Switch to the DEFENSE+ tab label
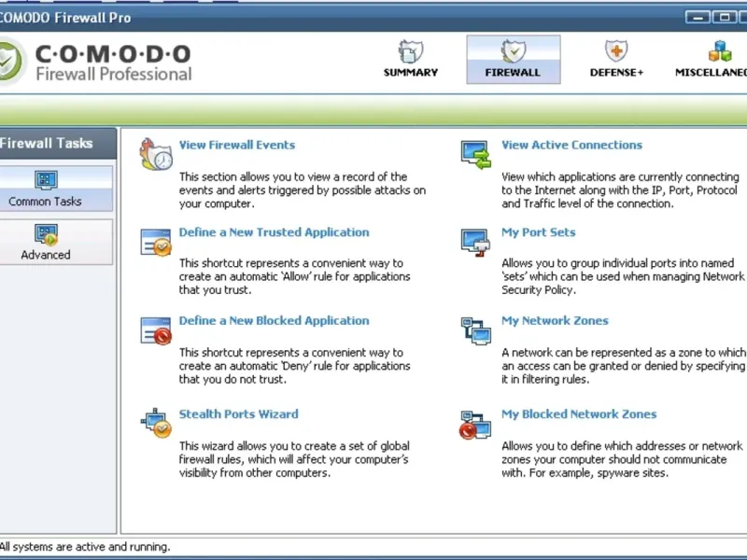This screenshot has width=747, height=560. (x=616, y=73)
